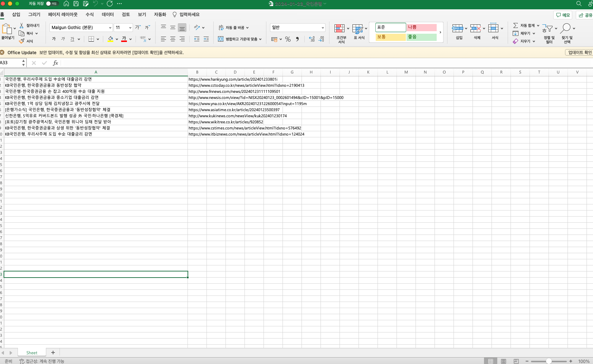593x364 pixels.
Task: Toggle bold formatting (가)
Action: (54, 39)
